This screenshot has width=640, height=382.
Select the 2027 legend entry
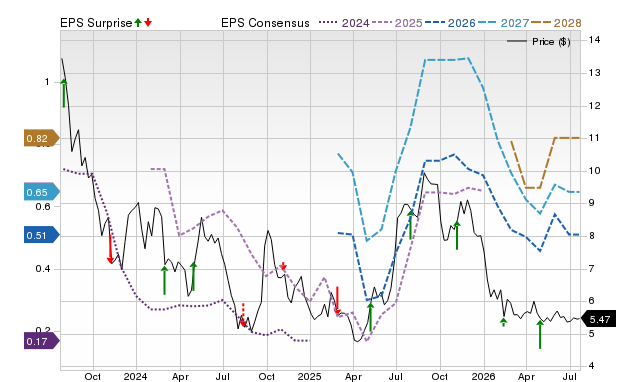(x=503, y=23)
